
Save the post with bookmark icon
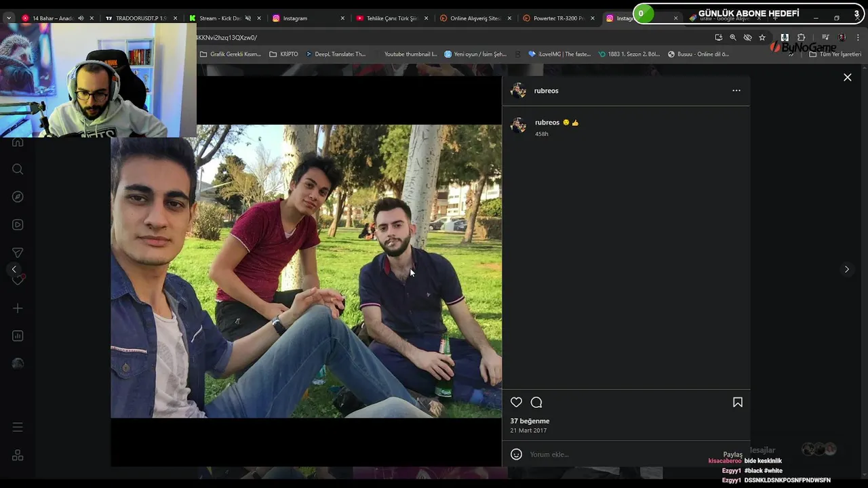pyautogui.click(x=738, y=403)
